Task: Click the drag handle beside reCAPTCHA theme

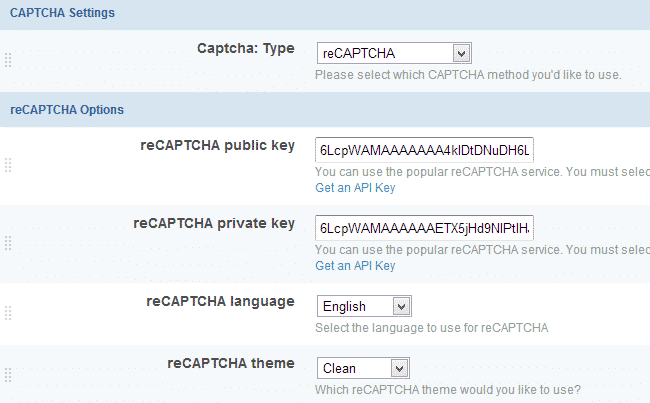Action: (x=8, y=375)
